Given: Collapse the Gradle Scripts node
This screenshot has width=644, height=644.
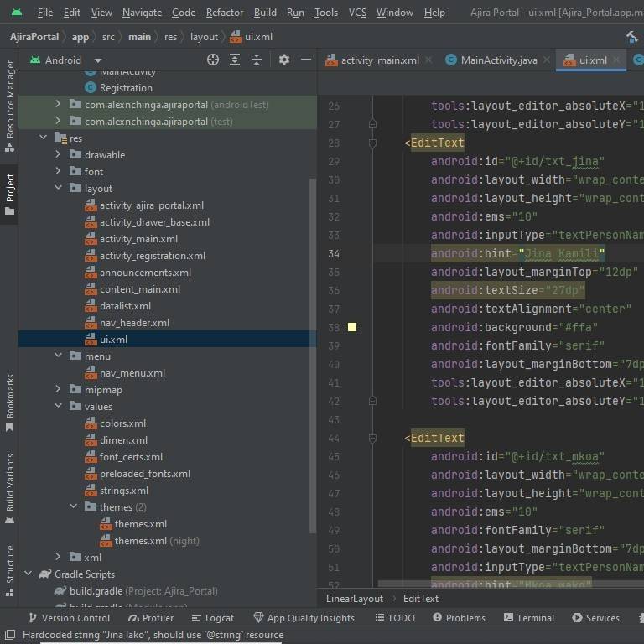Looking at the screenshot, I should click(x=28, y=574).
